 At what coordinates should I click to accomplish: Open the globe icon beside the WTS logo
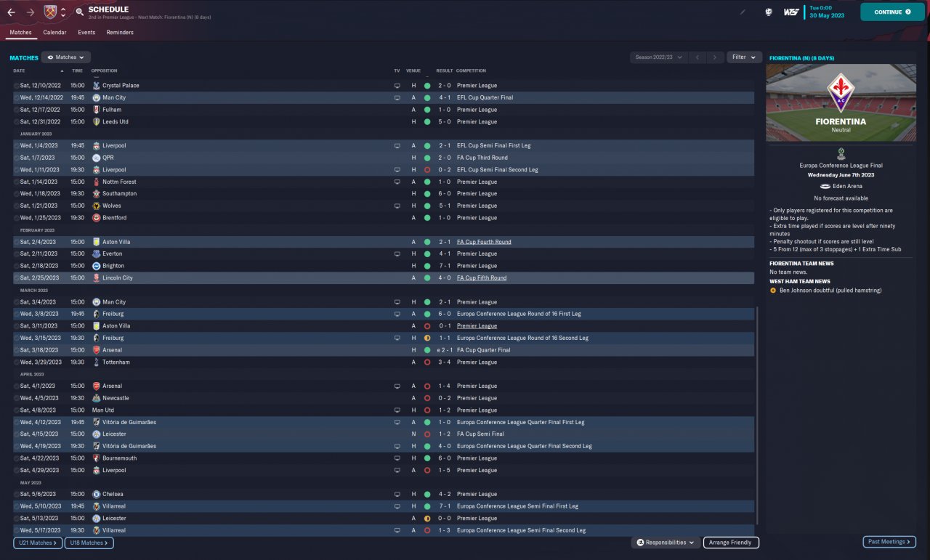(x=769, y=12)
